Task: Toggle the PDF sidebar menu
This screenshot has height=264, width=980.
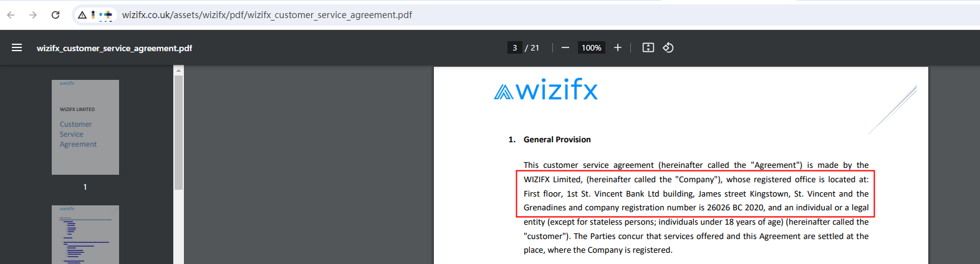Action: pyautogui.click(x=17, y=48)
